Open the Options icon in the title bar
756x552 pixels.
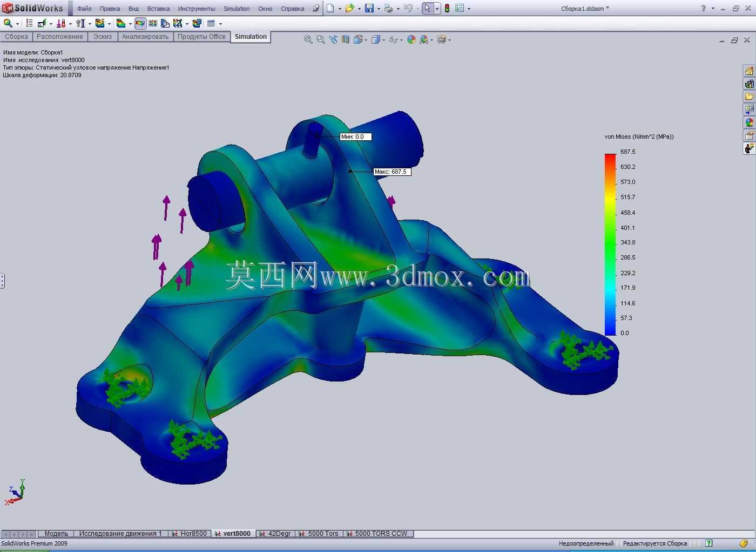click(x=460, y=8)
